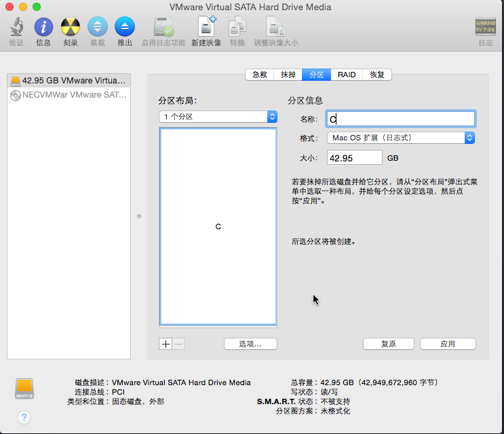The height and width of the screenshot is (434, 504).
Task: Click the Burn (刻录) radiation icon
Action: [x=71, y=26]
